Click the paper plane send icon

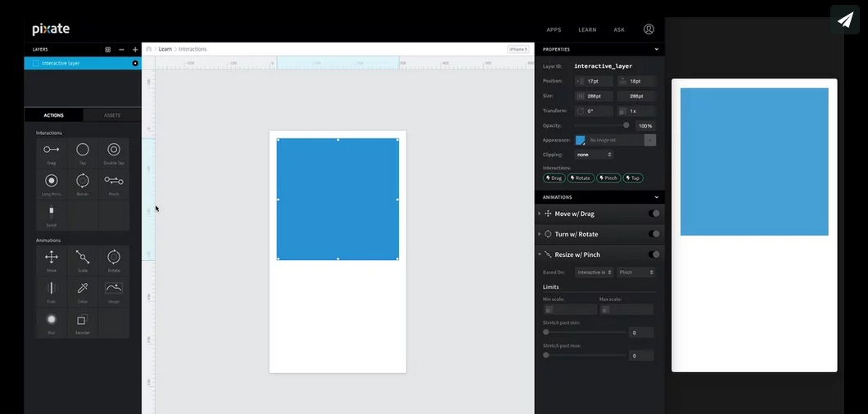click(845, 20)
